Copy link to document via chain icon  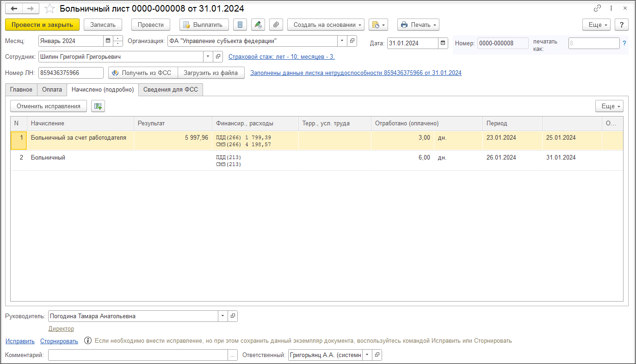pyautogui.click(x=597, y=8)
